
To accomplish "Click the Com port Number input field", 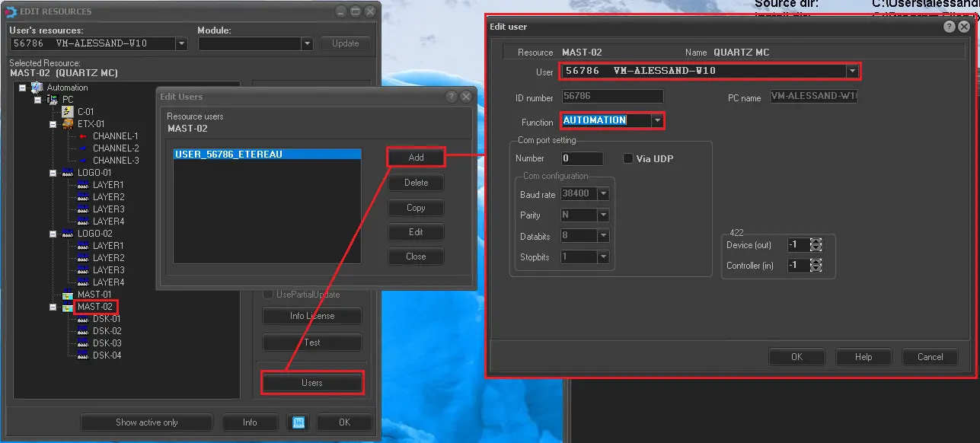I will pos(582,159).
